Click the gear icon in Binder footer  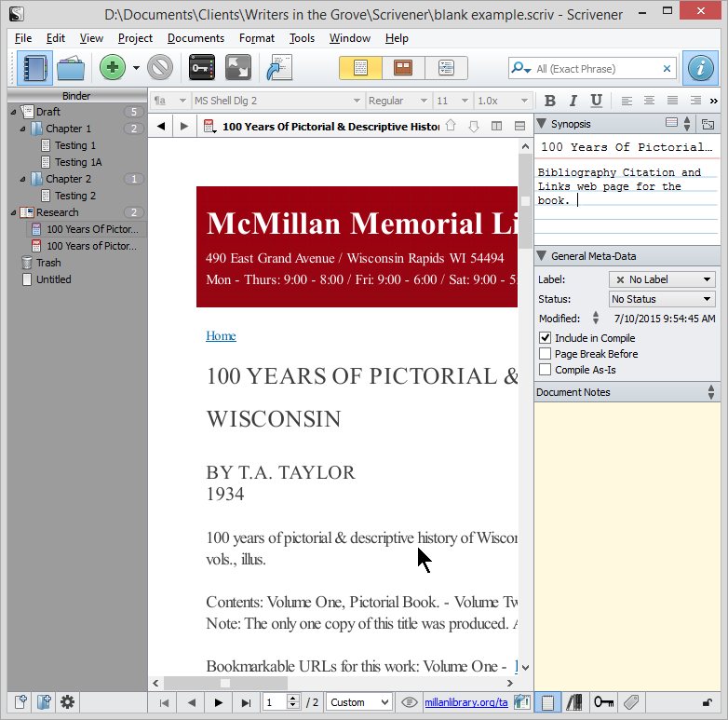67,702
